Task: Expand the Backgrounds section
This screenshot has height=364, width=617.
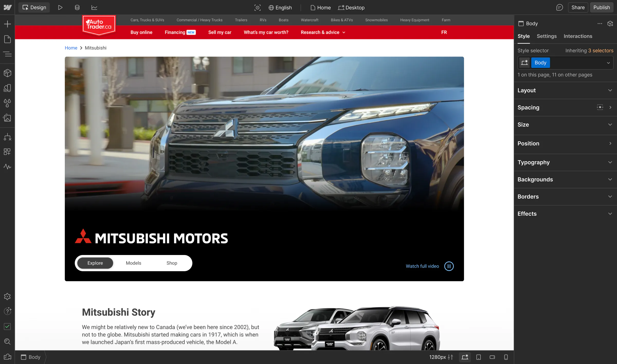Action: pos(565,179)
